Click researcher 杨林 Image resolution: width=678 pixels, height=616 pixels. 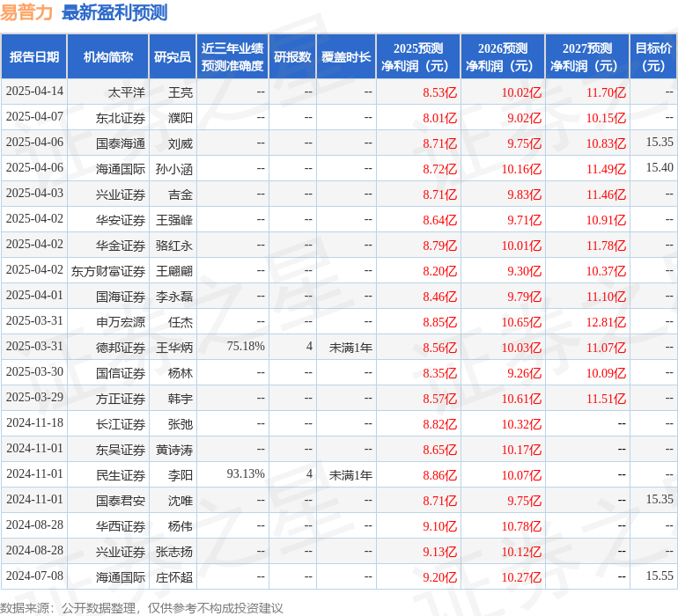click(x=181, y=373)
